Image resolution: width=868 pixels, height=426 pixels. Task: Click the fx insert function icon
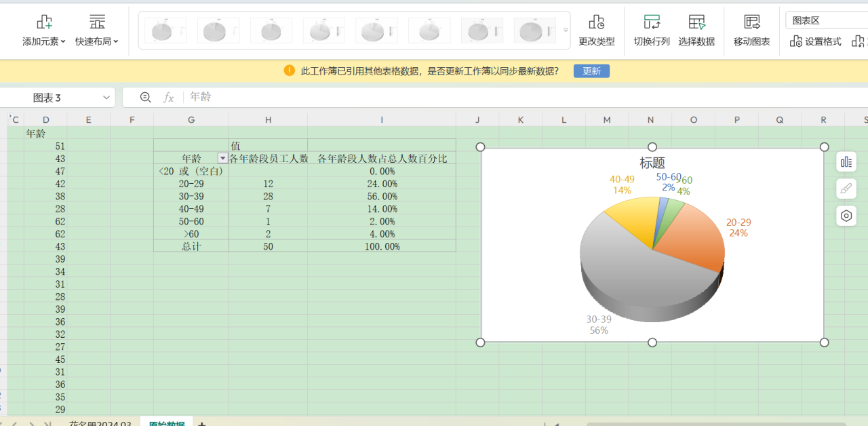(169, 98)
